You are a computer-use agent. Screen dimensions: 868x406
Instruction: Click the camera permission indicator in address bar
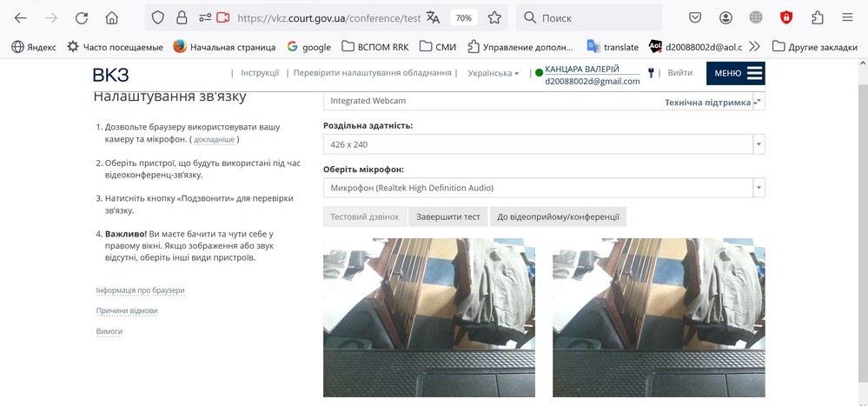[222, 17]
